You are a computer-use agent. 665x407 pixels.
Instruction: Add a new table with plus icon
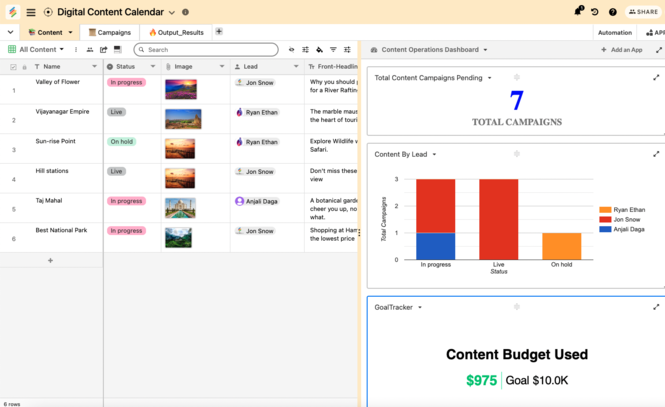219,32
